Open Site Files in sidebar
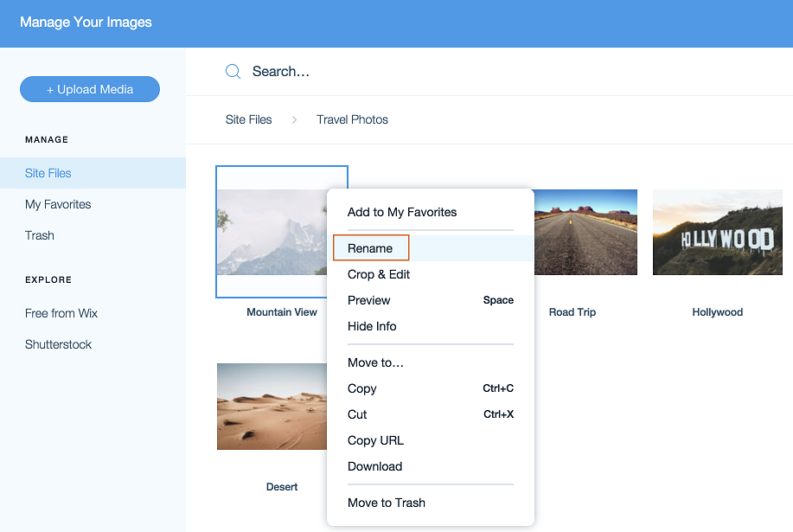The width and height of the screenshot is (793, 532). click(x=93, y=173)
